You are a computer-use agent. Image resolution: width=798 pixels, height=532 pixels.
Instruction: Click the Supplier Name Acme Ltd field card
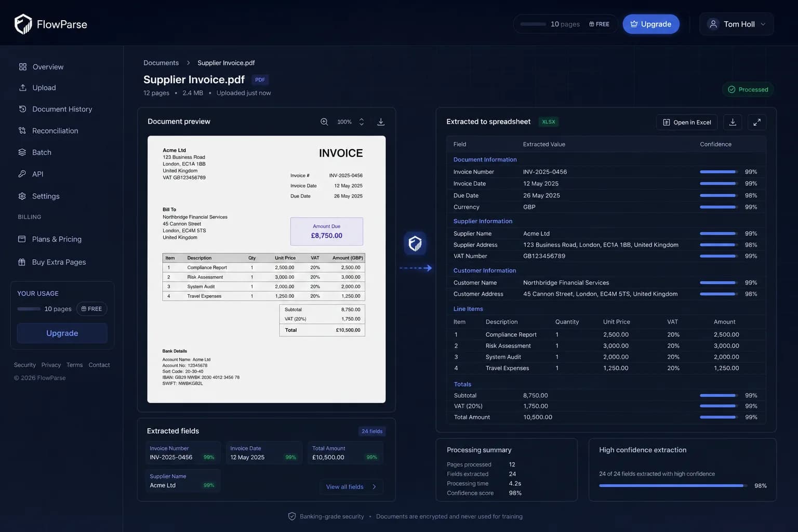[183, 481]
